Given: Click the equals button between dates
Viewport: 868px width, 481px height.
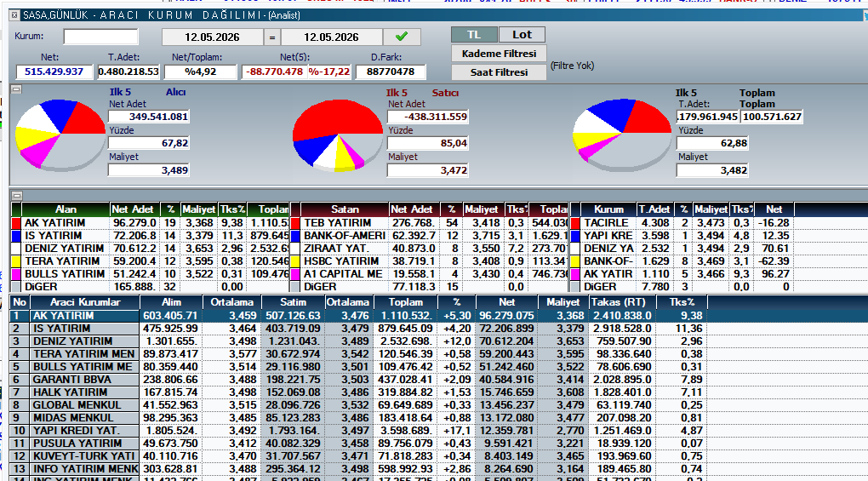Looking at the screenshot, I should point(271,37).
